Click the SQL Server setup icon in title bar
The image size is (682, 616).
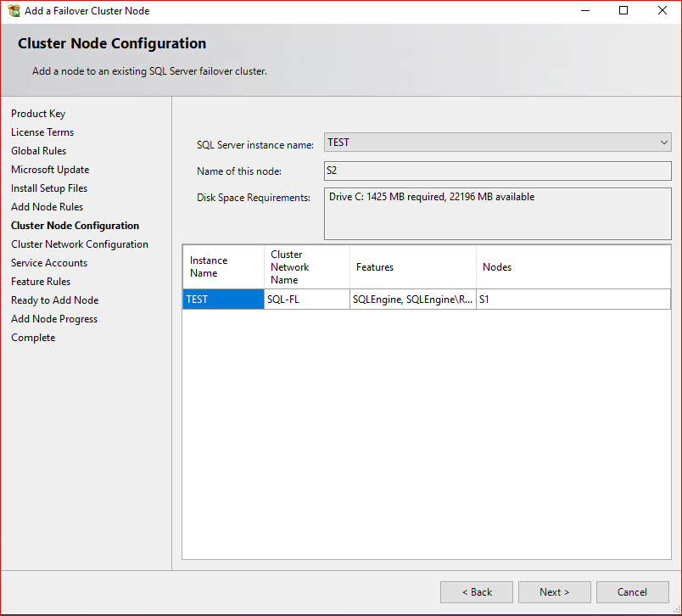point(14,11)
